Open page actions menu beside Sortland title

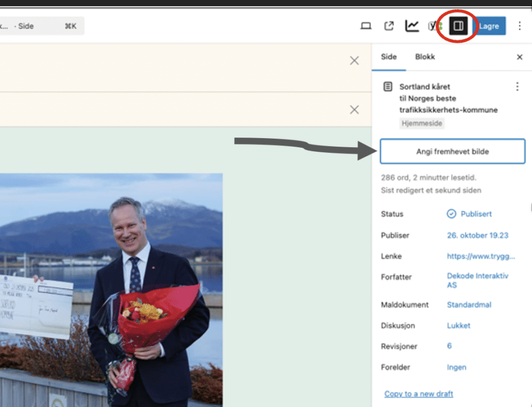[x=517, y=86]
